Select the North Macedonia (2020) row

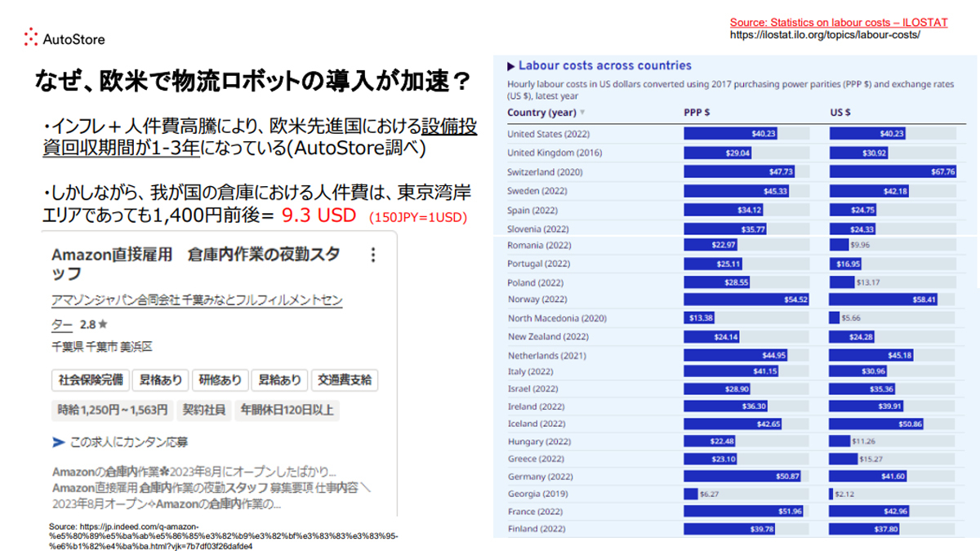click(737, 318)
